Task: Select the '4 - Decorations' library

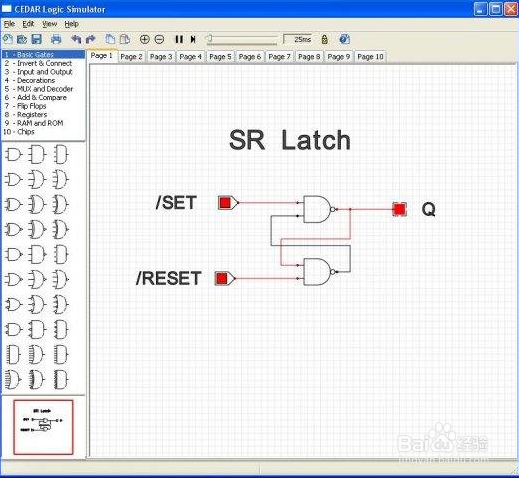Action: tap(43, 80)
